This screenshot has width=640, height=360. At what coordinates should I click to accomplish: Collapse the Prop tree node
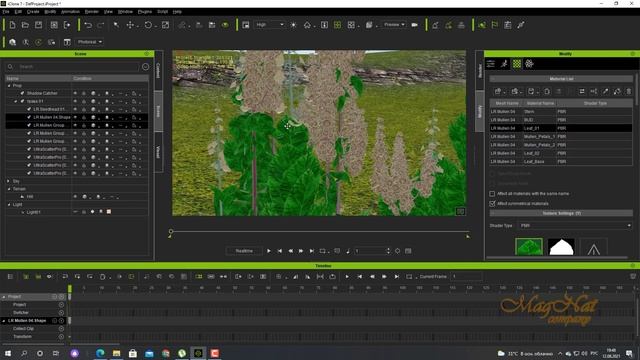[x=9, y=86]
